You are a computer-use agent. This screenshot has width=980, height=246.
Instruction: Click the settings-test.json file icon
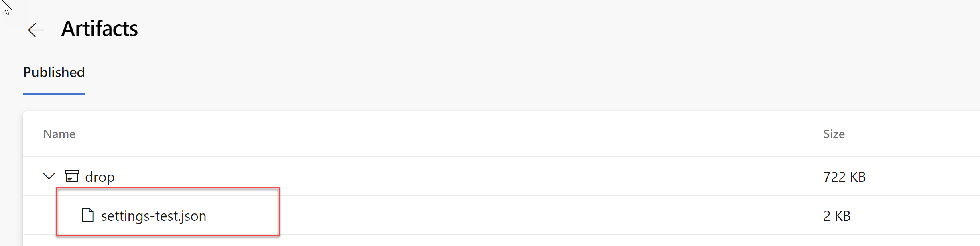(87, 216)
